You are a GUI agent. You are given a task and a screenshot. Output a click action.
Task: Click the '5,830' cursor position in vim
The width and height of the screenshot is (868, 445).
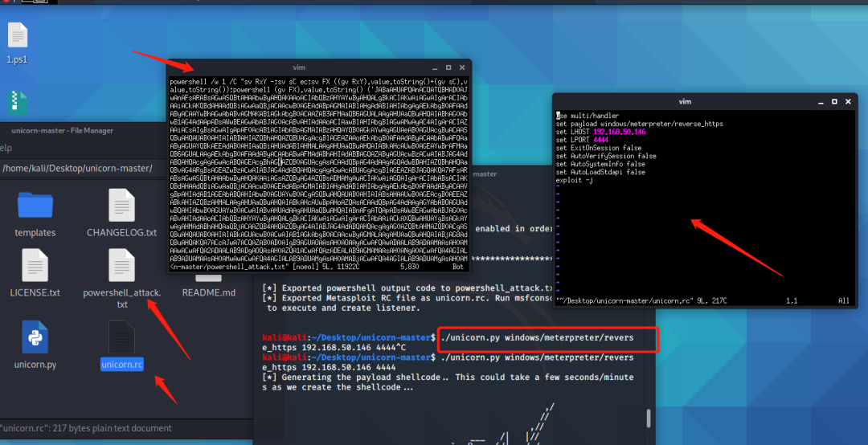pos(409,267)
